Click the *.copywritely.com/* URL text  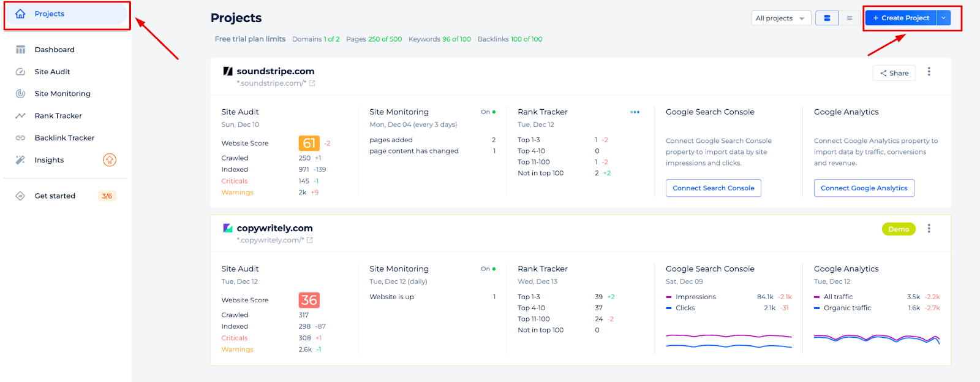pos(270,240)
